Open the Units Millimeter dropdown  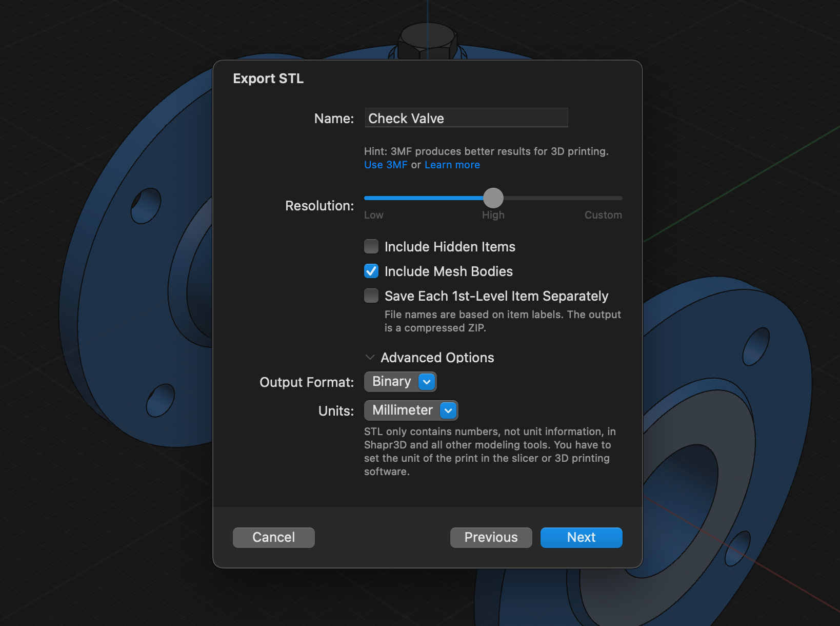tap(411, 410)
